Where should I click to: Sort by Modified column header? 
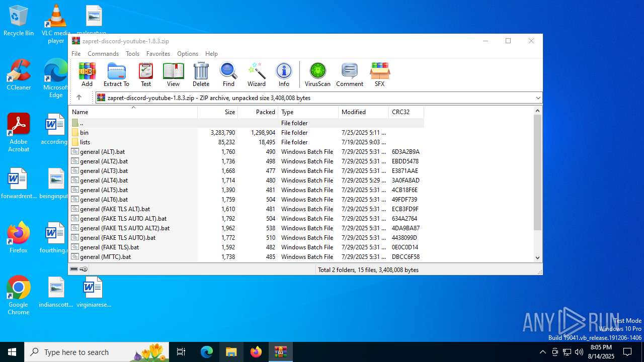(x=364, y=112)
